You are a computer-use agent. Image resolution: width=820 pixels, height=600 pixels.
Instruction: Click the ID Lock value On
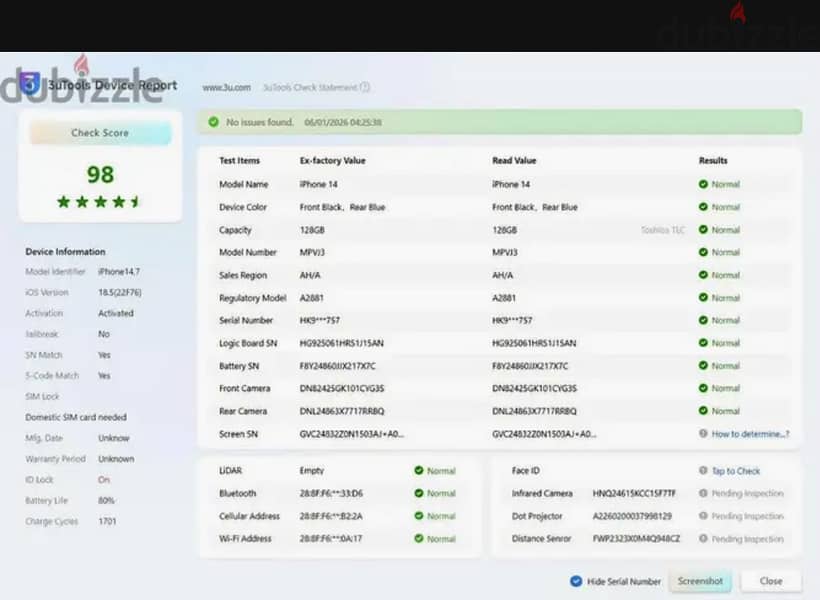click(x=104, y=480)
